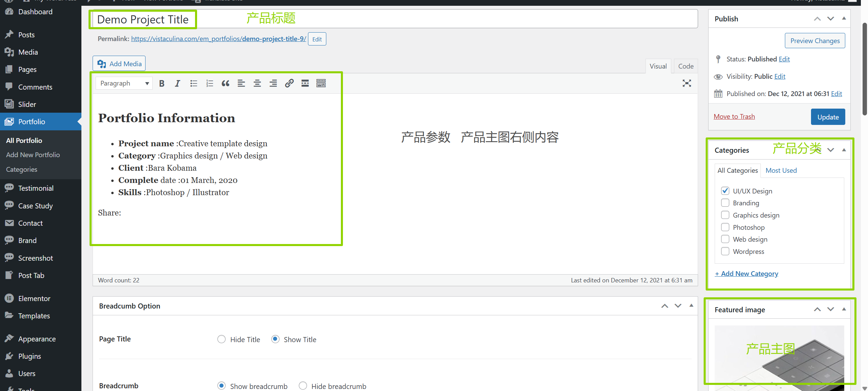Image resolution: width=868 pixels, height=391 pixels.
Task: Switch to the Code editor tab
Action: tap(686, 66)
